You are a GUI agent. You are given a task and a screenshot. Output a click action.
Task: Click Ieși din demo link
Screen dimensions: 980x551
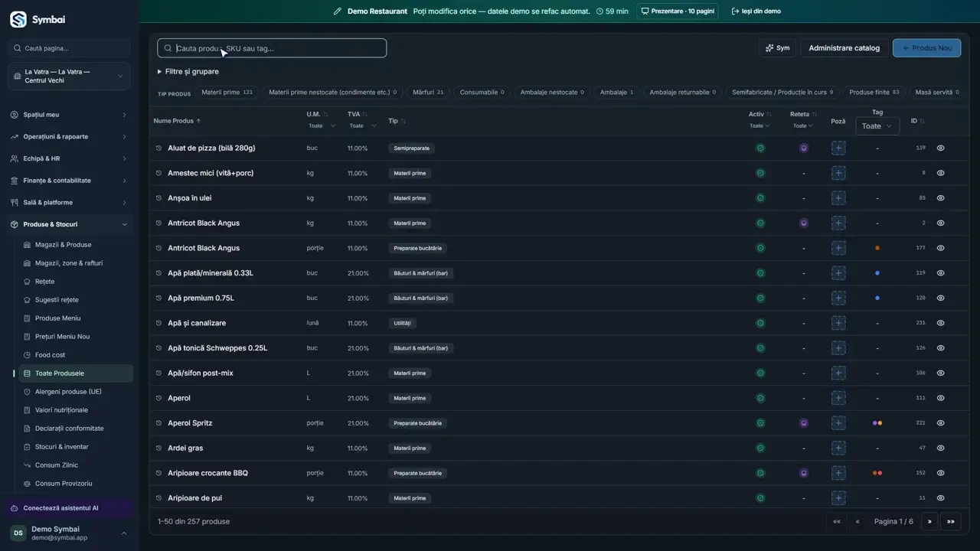[x=756, y=11]
